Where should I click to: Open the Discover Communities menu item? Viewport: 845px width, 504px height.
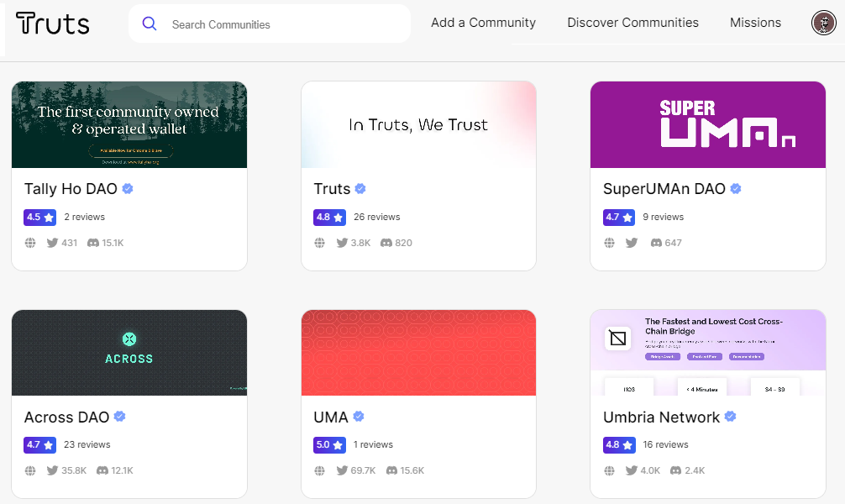click(632, 23)
